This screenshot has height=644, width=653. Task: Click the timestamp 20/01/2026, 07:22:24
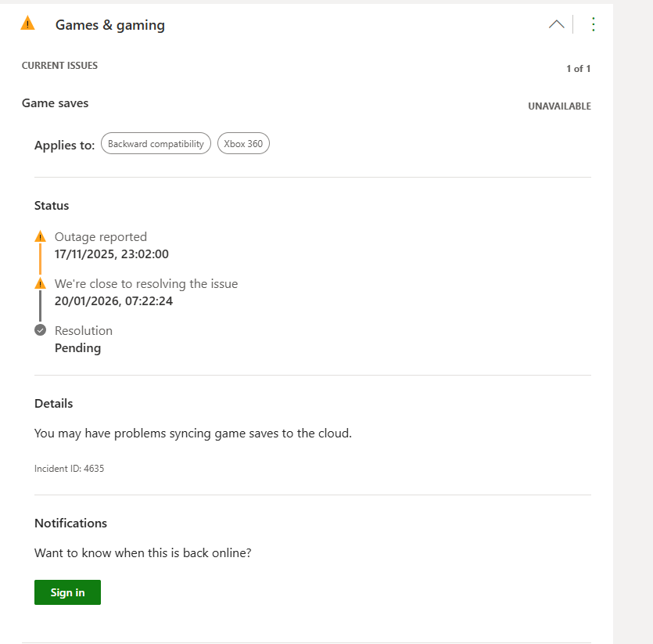click(113, 301)
